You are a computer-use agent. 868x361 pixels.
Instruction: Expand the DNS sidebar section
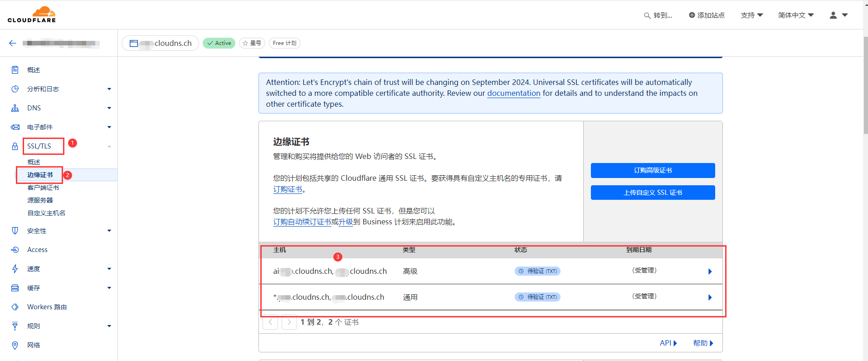coord(109,108)
